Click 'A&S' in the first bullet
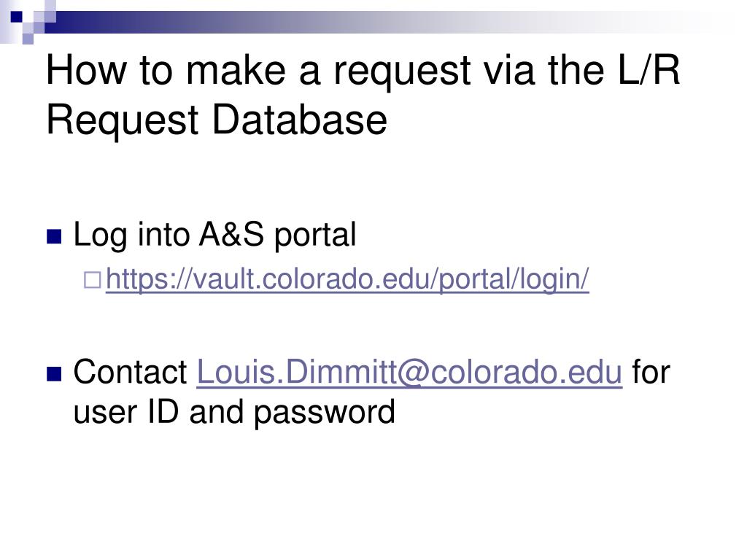The height and width of the screenshot is (560, 747). point(233,235)
